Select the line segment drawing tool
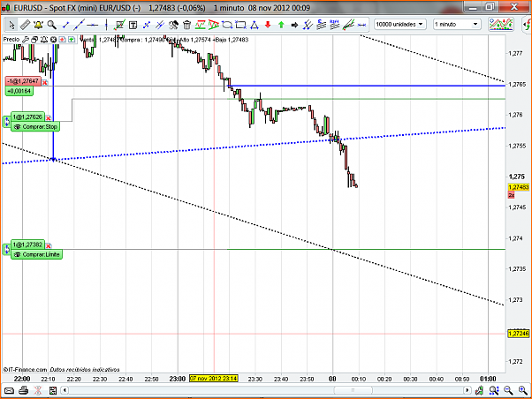Screen dimensions: 532x399 click(x=65, y=25)
